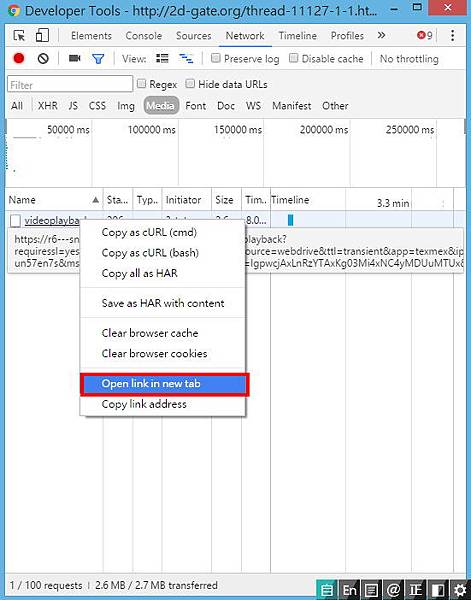
Task: Clear the network log
Action: click(x=43, y=59)
